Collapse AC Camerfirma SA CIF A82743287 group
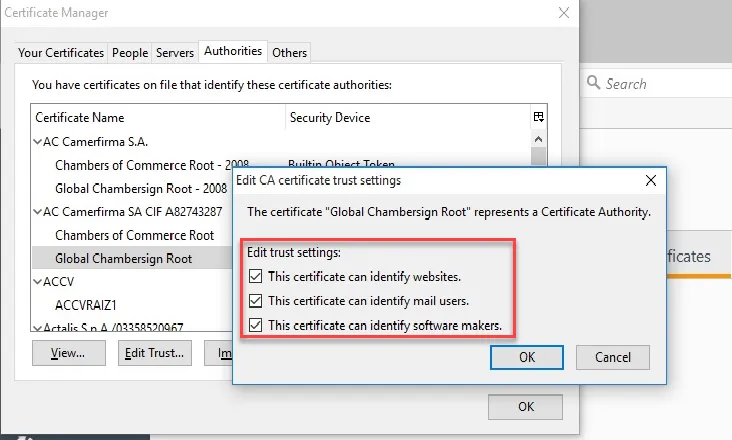The image size is (732, 440). 38,212
